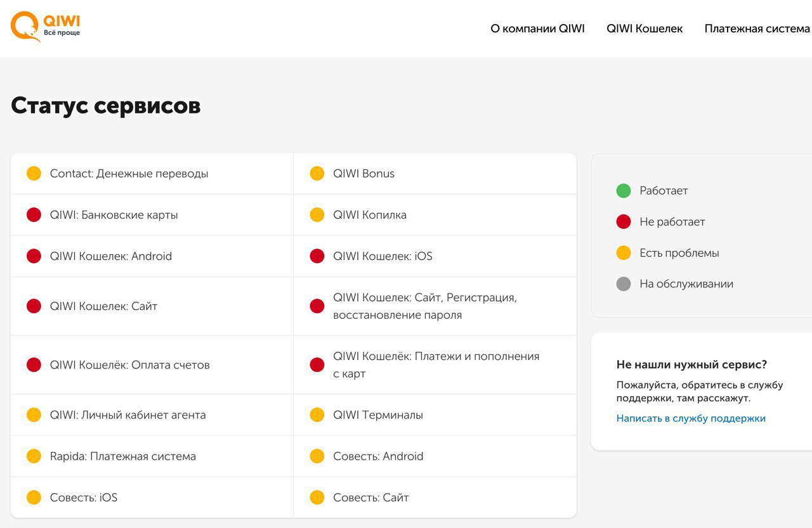Click the red status dot for QIWI Кошелек: iOS
The height and width of the screenshot is (528, 812).
pyautogui.click(x=317, y=256)
